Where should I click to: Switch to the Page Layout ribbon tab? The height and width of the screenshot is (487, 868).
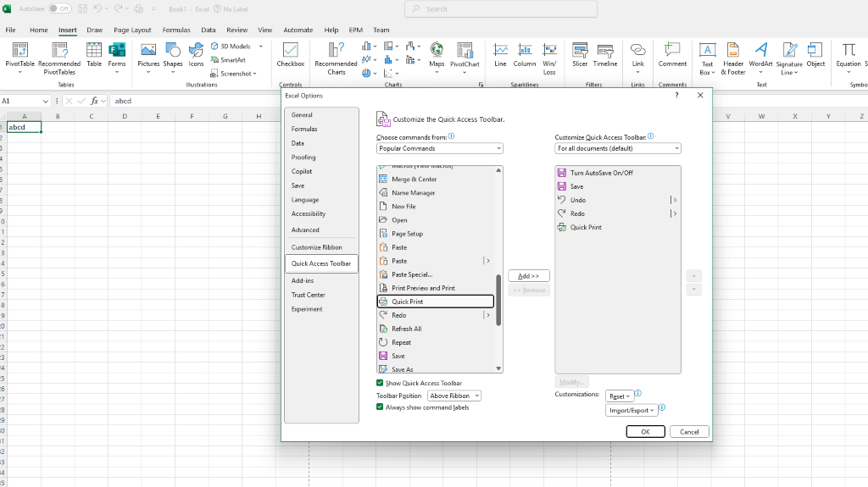(x=132, y=30)
